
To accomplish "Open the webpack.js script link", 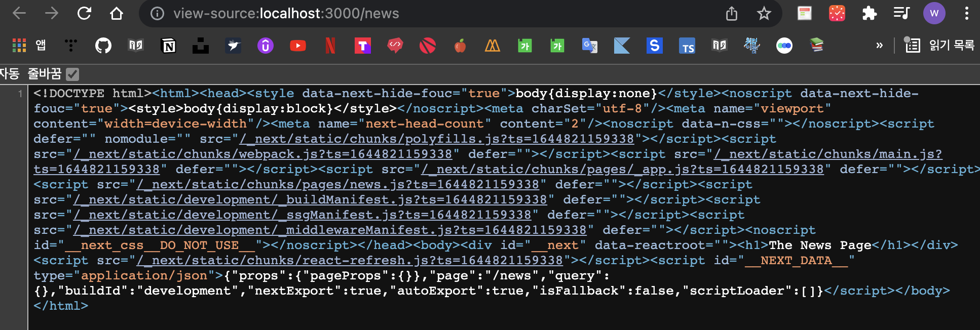I will (x=262, y=154).
